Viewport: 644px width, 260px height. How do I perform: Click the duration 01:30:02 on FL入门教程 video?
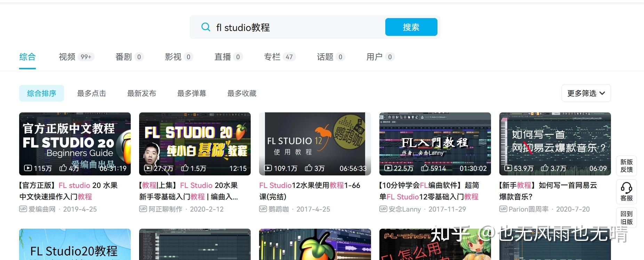click(473, 168)
